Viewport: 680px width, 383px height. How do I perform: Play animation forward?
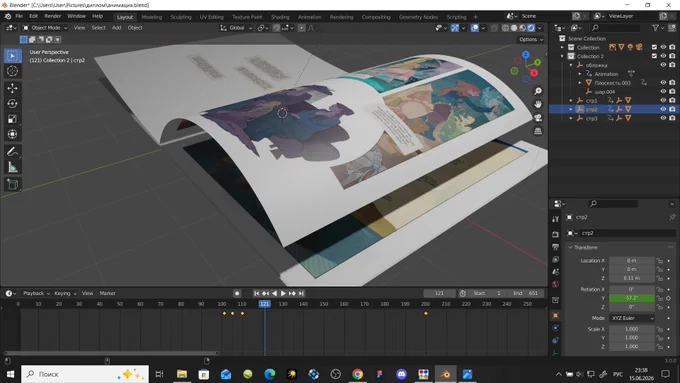point(283,294)
